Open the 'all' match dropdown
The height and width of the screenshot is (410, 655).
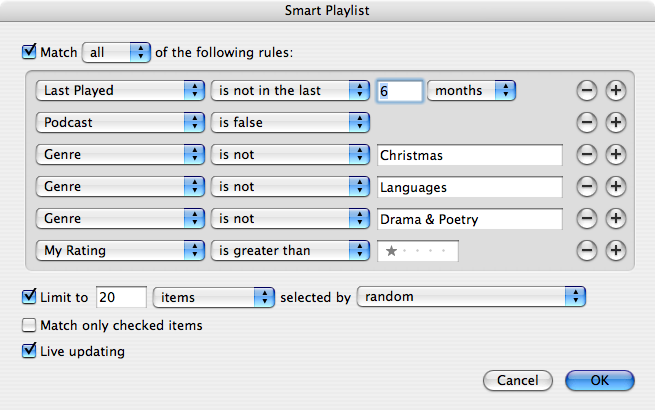click(x=117, y=52)
